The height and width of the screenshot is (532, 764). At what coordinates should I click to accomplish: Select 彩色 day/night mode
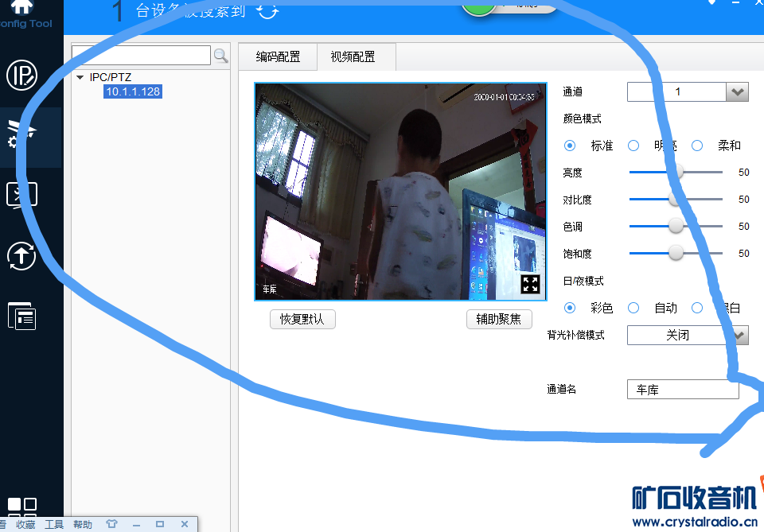coord(570,308)
